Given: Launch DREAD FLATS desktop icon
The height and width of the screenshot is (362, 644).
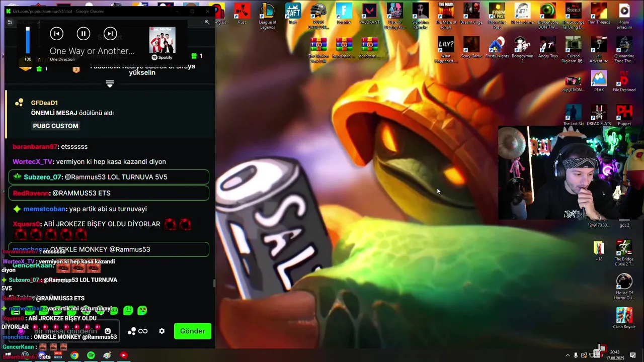Looking at the screenshot, I should (x=599, y=115).
